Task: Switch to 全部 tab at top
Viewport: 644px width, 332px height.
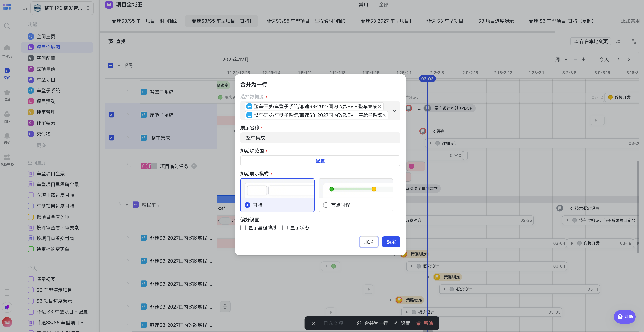Action: (383, 5)
